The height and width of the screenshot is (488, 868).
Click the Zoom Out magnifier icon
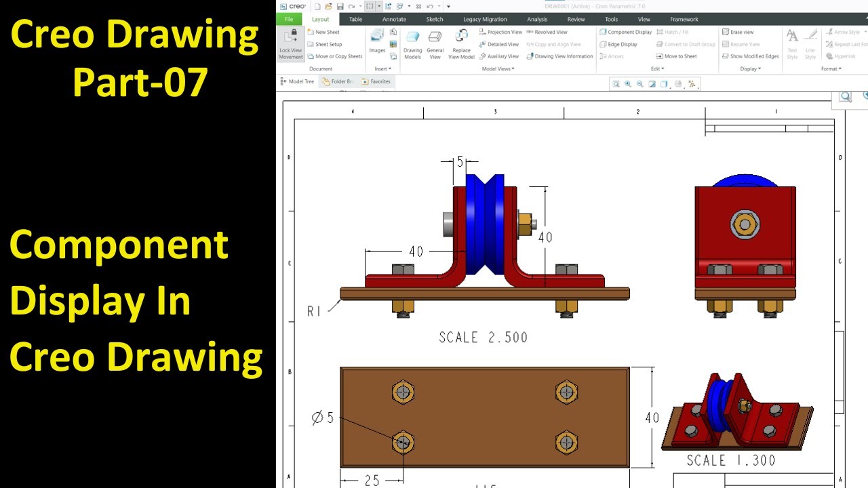(639, 84)
